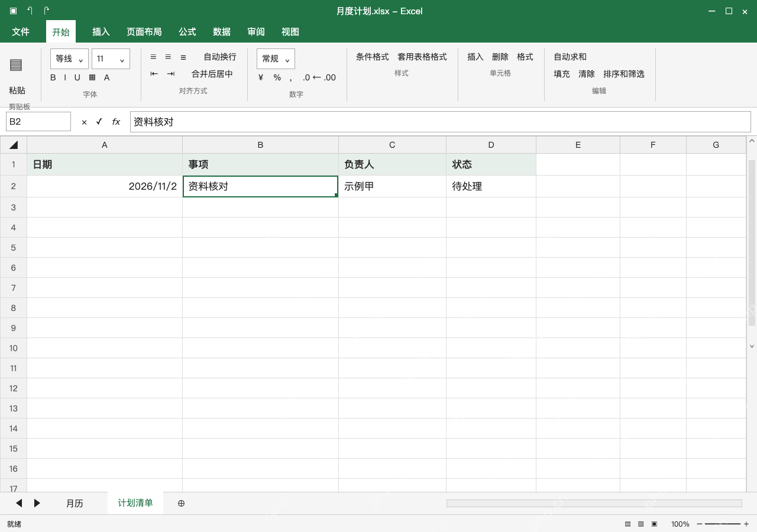Switch to the 公式 tab
This screenshot has width=757, height=532.
click(x=187, y=31)
